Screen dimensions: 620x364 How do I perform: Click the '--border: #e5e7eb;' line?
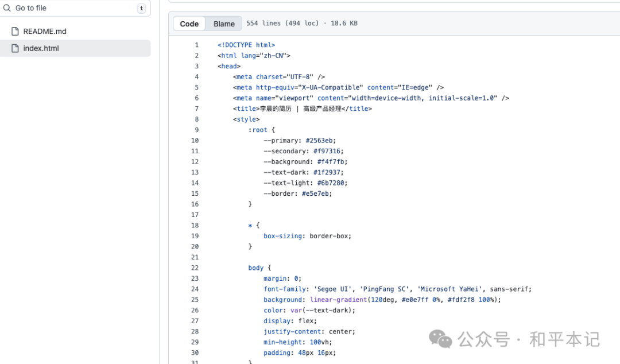[298, 193]
